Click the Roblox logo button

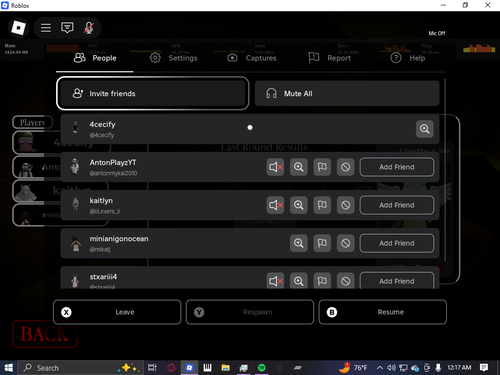[18, 28]
